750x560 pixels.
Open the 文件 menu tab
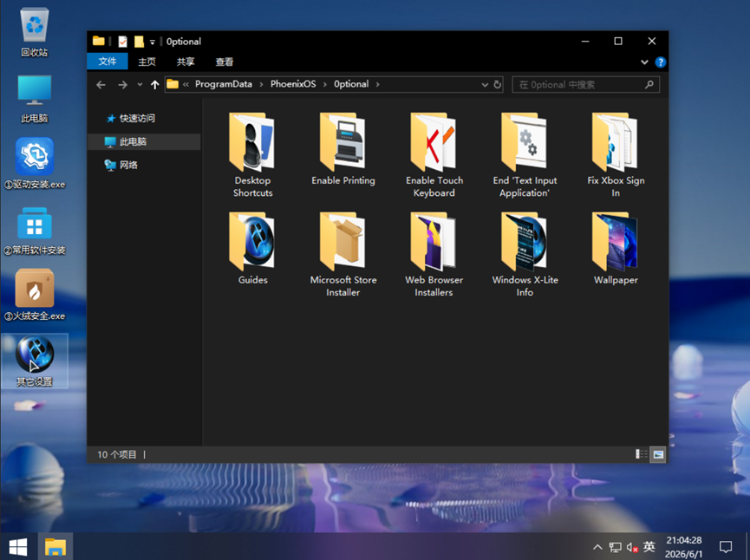pyautogui.click(x=108, y=62)
